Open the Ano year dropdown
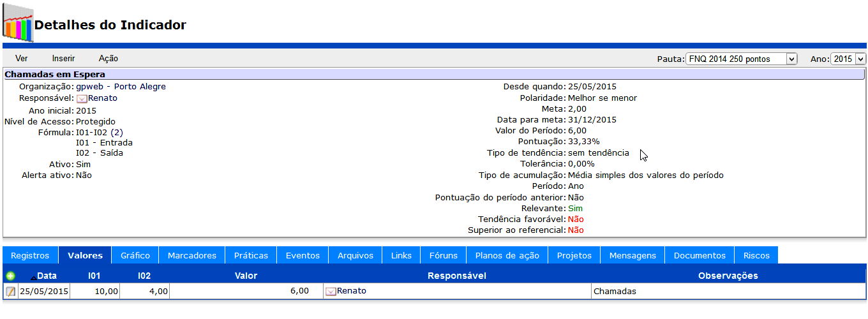The image size is (868, 319). (x=848, y=59)
